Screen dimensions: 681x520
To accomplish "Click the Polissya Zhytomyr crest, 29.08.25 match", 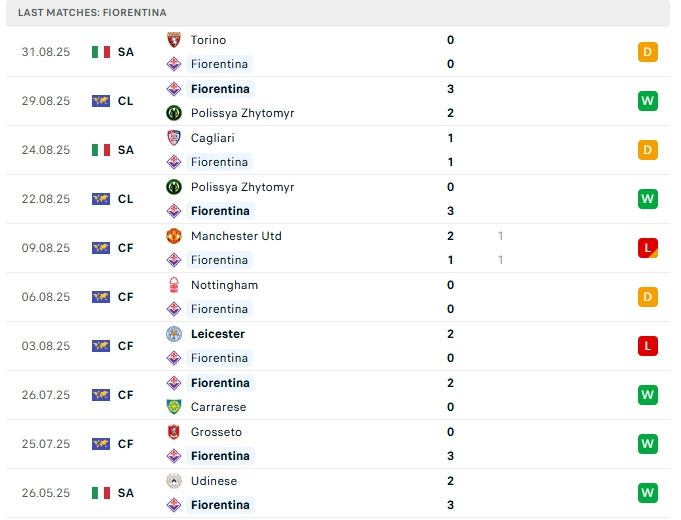I will (173, 113).
